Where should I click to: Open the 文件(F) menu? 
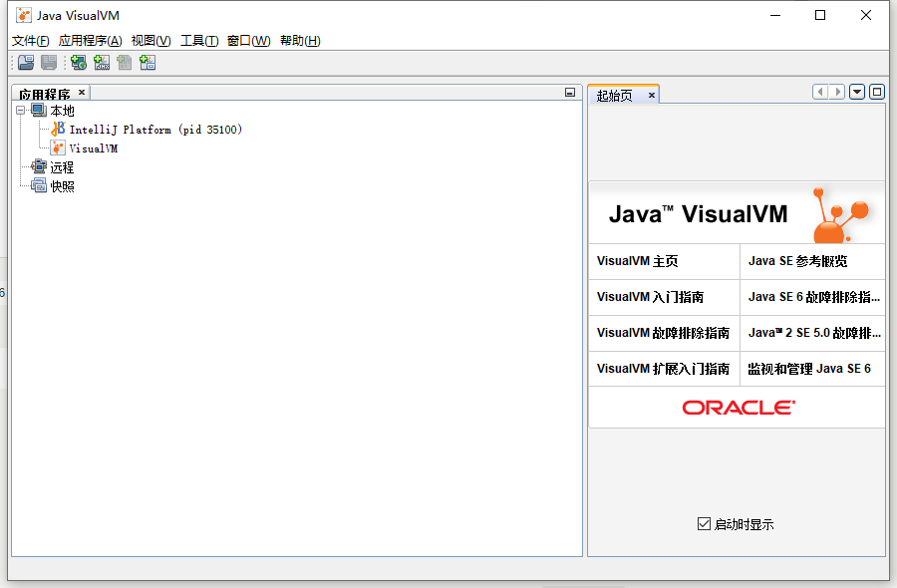tap(30, 41)
